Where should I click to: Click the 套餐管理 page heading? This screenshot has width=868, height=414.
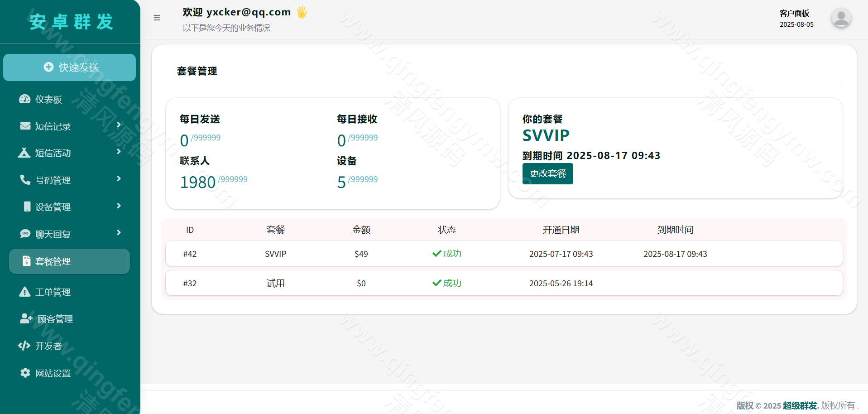[197, 71]
